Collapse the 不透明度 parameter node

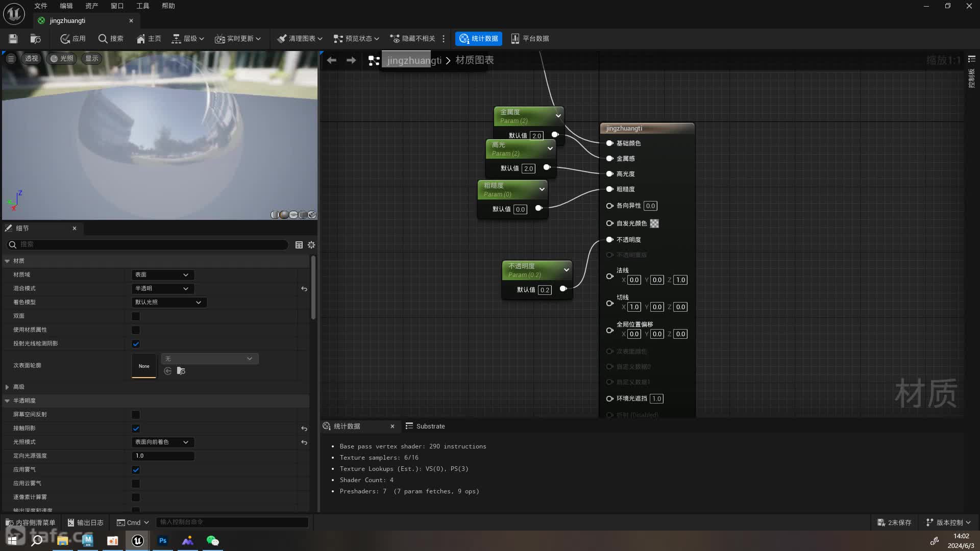567,270
